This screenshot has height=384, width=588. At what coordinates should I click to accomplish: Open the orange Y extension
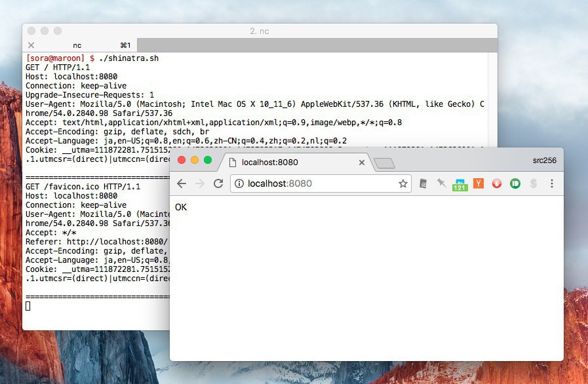pyautogui.click(x=478, y=183)
